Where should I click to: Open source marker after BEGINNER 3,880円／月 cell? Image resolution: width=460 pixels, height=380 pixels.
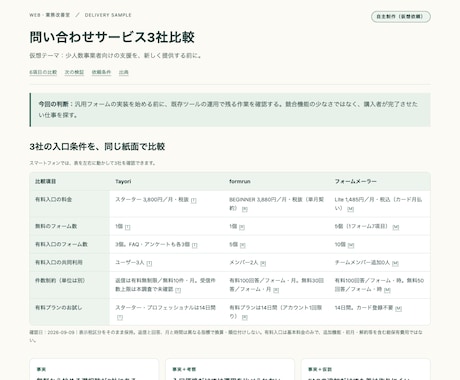coord(245,209)
